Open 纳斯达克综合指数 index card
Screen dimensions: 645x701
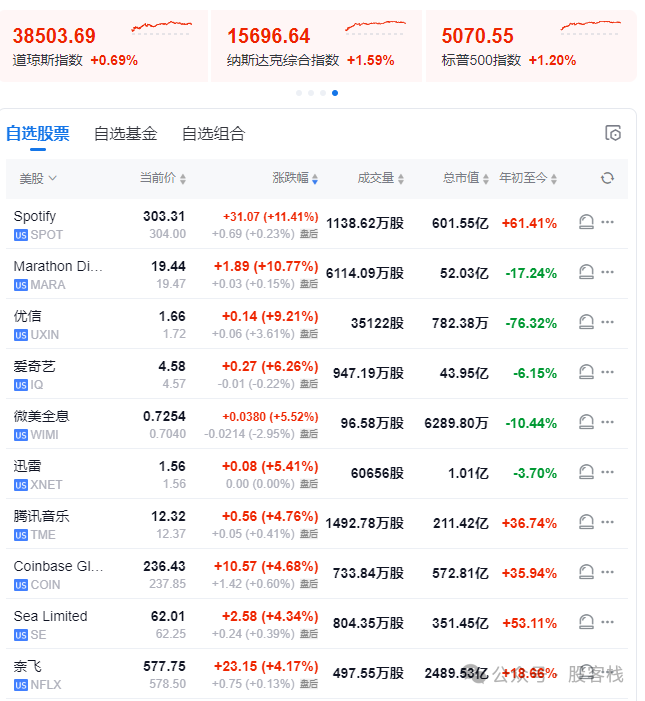(x=316, y=46)
